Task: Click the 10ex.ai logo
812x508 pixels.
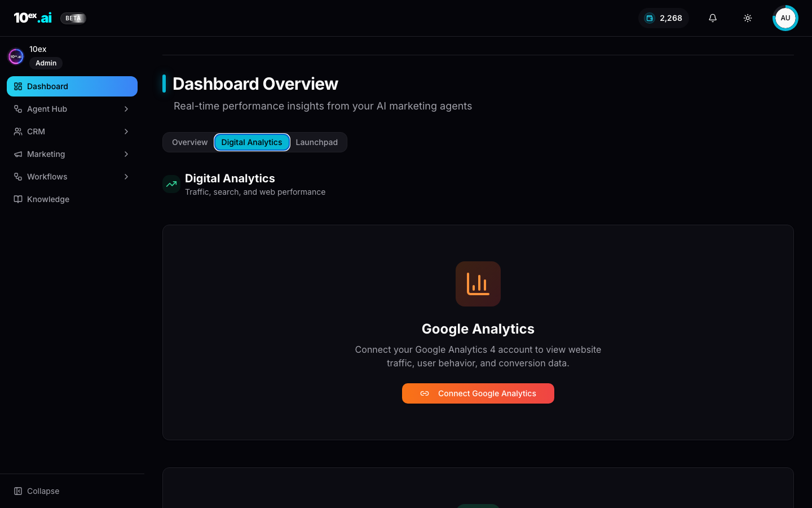Action: [x=33, y=18]
